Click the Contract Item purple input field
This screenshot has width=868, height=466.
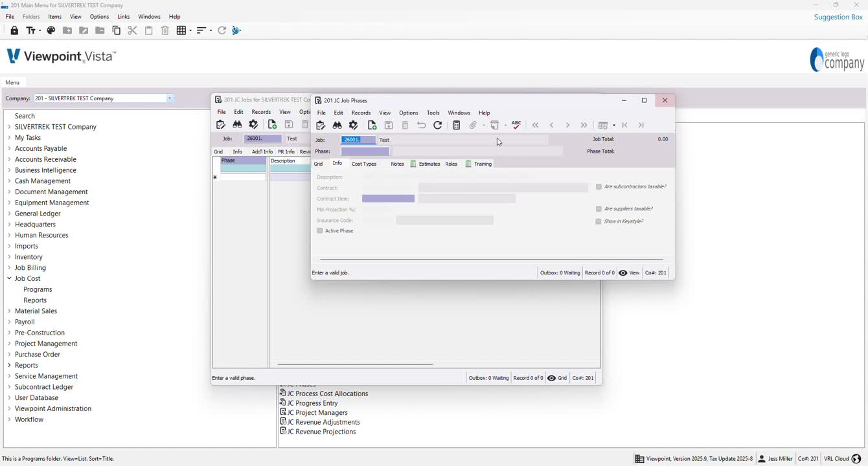pos(388,199)
